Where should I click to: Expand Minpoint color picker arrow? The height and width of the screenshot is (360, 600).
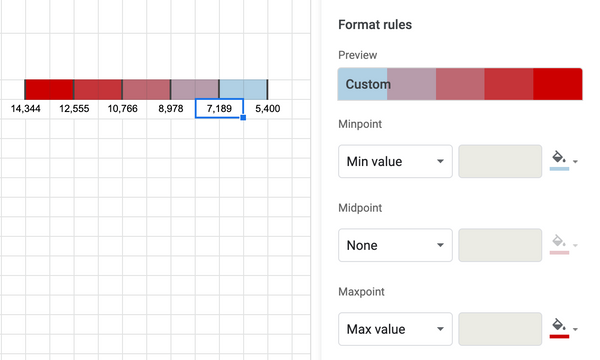click(x=575, y=161)
